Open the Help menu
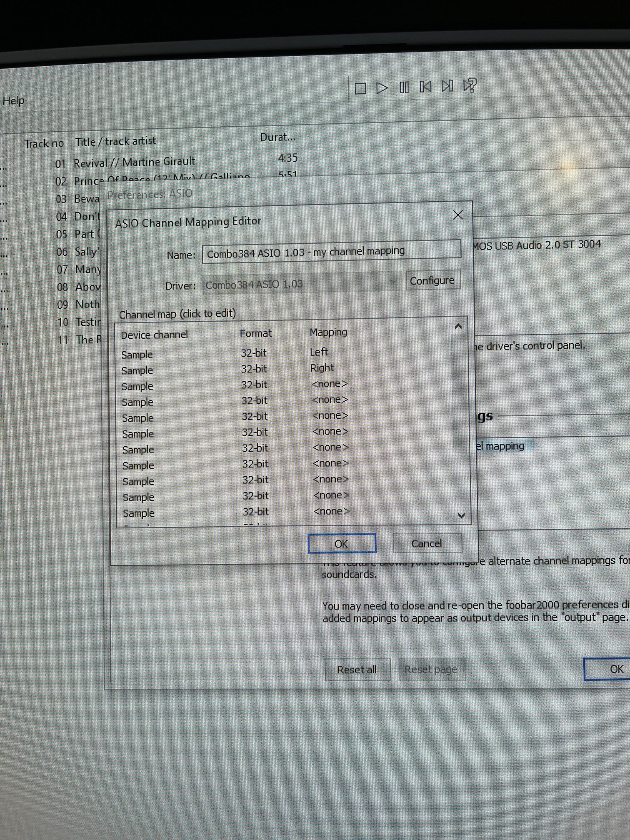 pyautogui.click(x=13, y=100)
